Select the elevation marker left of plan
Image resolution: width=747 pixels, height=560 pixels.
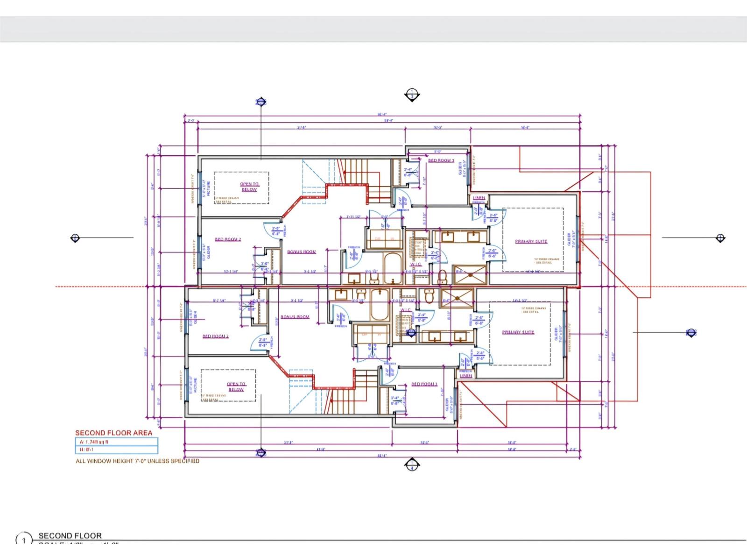point(75,238)
